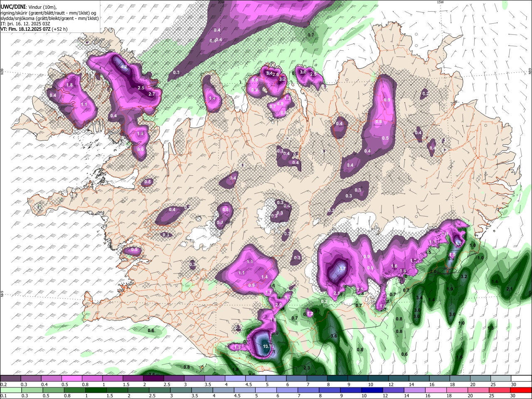
Task: Click the 2.3 value near the south coast
Action: pyautogui.click(x=307, y=368)
